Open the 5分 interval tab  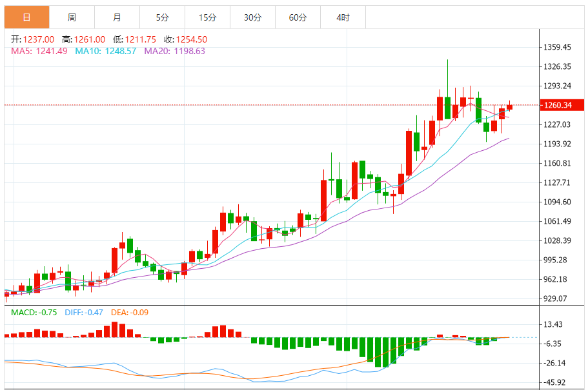162,17
